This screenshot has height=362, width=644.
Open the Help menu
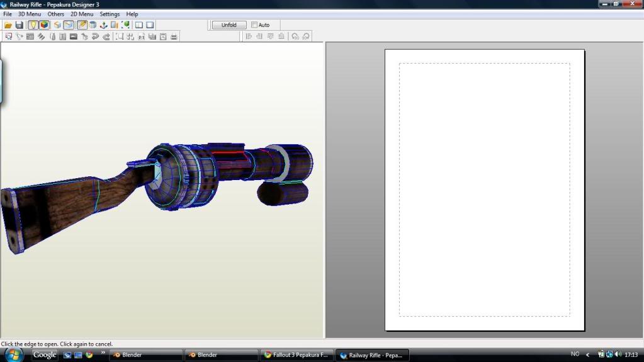point(132,14)
